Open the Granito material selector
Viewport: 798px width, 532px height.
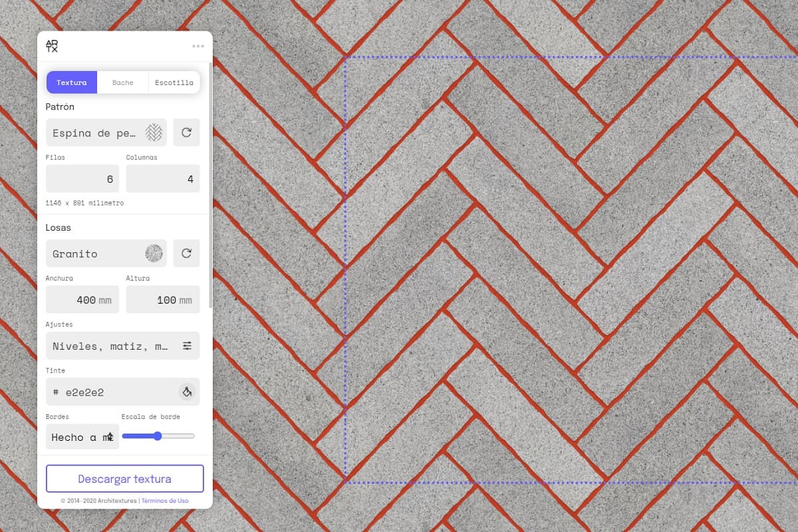(106, 253)
